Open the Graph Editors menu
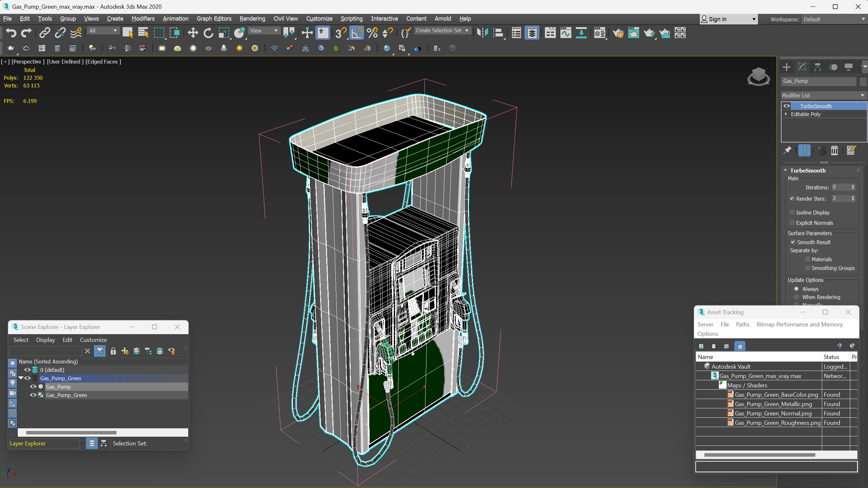 pos(214,19)
